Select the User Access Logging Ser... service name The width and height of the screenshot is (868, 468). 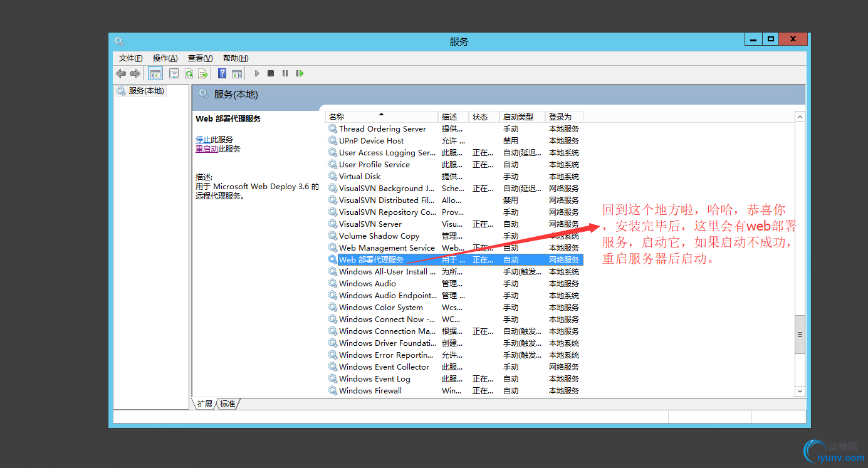point(387,152)
